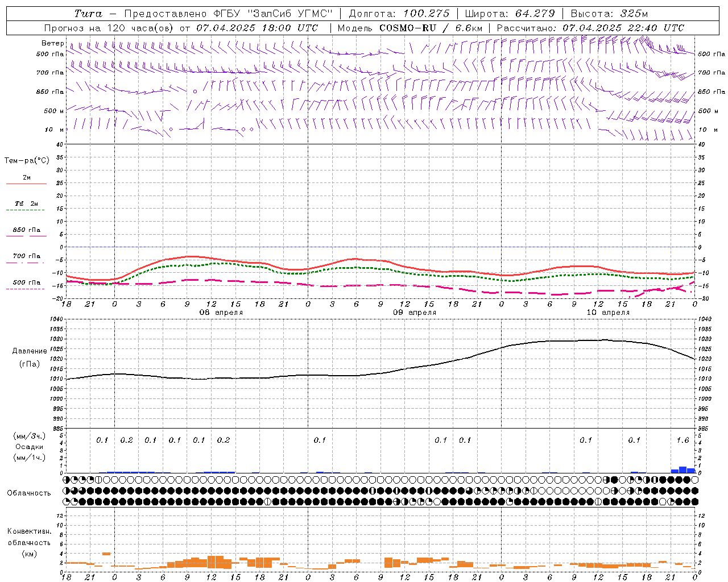Click the "Модель COSMO-RU / 6.6км" label

point(410,28)
